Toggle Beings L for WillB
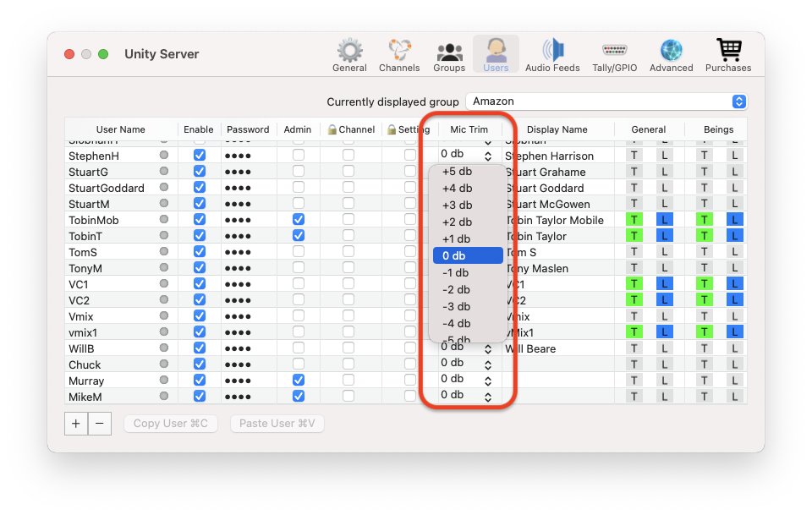The width and height of the screenshot is (812, 515). (x=734, y=348)
